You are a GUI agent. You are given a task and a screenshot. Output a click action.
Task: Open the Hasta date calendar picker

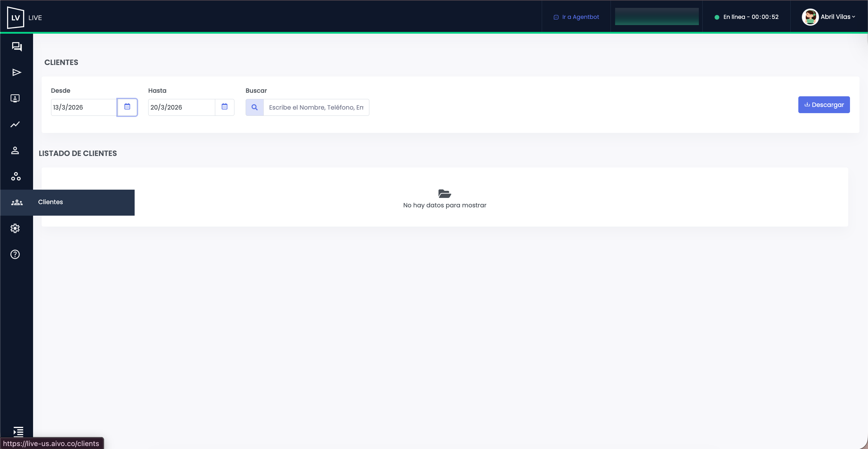coord(224,107)
